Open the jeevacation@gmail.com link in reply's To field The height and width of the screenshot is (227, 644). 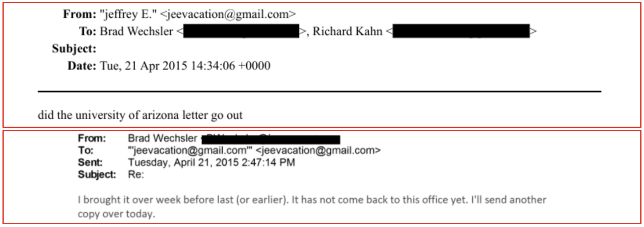[318, 150]
